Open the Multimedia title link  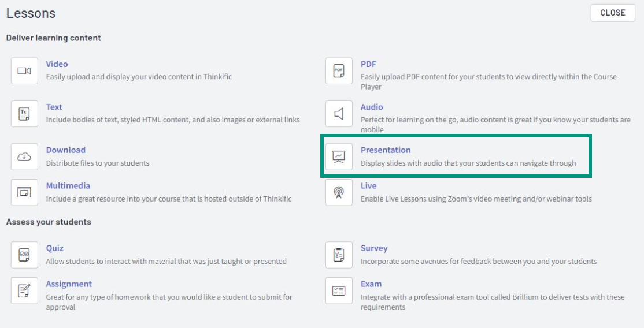coord(68,185)
